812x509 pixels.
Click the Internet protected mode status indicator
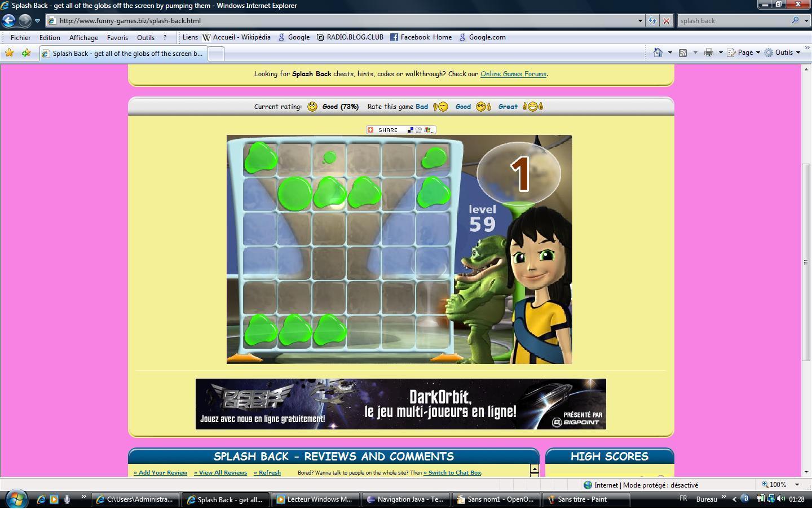click(641, 485)
